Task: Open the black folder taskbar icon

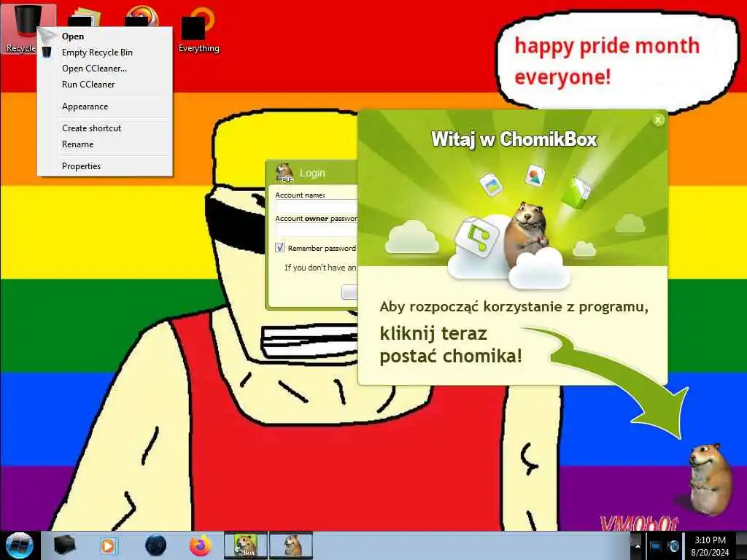Action: coord(64,545)
